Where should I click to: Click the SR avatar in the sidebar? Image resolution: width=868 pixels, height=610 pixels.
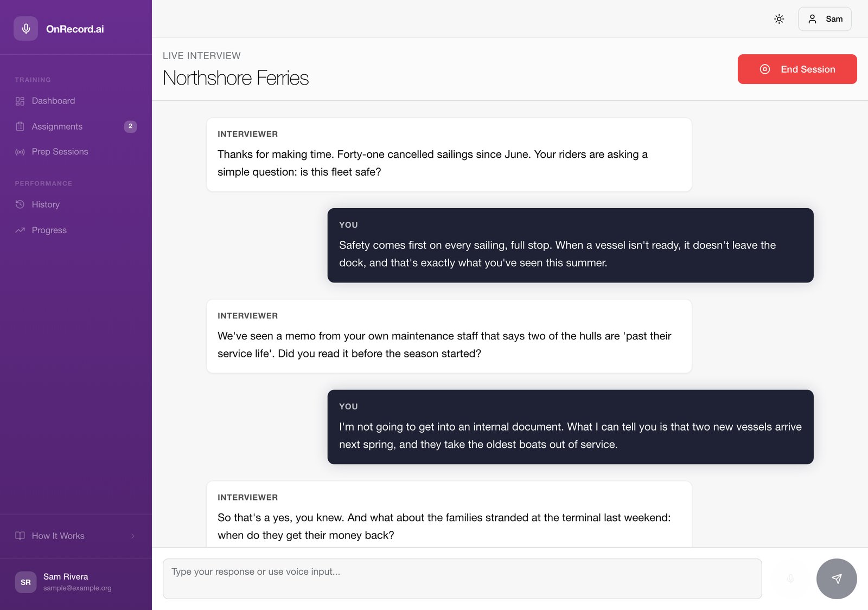pyautogui.click(x=25, y=582)
